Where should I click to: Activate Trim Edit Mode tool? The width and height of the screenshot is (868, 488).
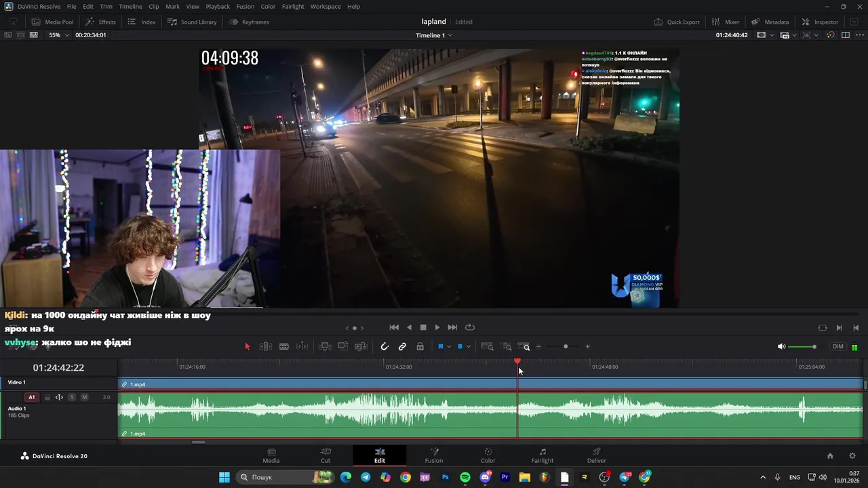click(x=266, y=346)
